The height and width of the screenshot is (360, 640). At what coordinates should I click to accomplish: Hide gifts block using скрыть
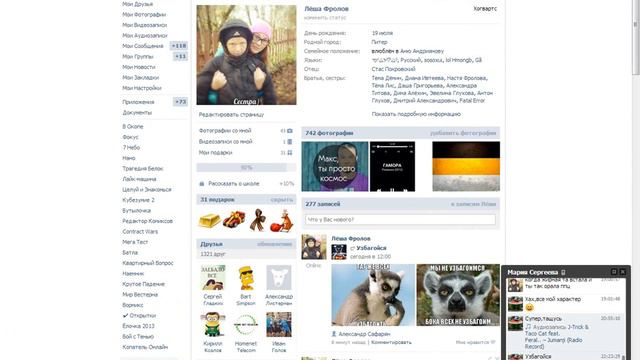coord(282,200)
